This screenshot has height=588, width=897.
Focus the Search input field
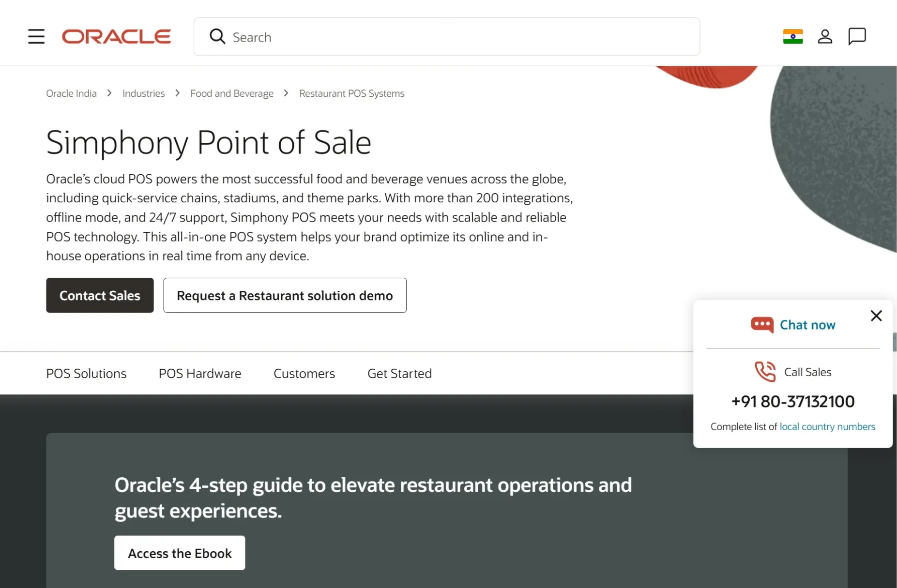447,37
